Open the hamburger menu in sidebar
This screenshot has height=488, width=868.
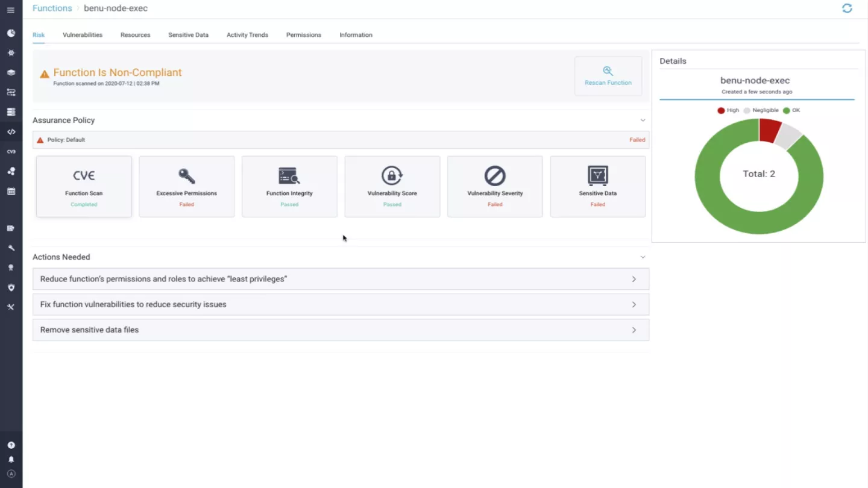[x=11, y=10]
